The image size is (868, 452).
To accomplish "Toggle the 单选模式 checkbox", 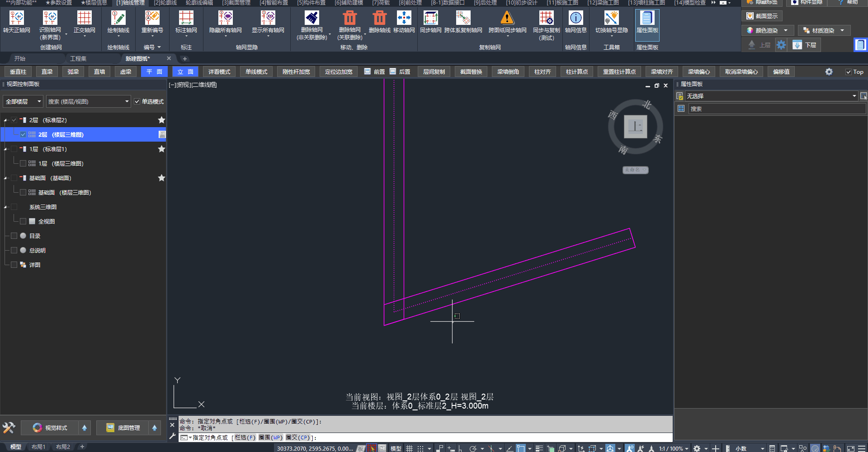I will tap(137, 102).
